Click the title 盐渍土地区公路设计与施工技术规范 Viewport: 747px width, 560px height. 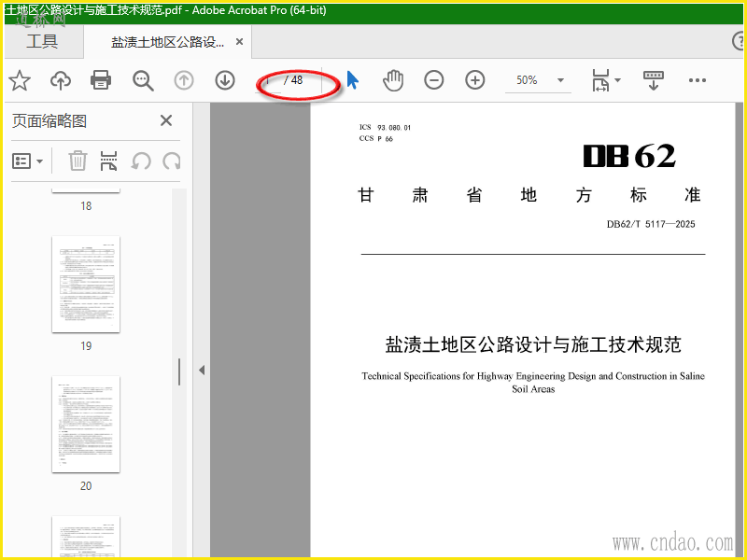pos(533,344)
